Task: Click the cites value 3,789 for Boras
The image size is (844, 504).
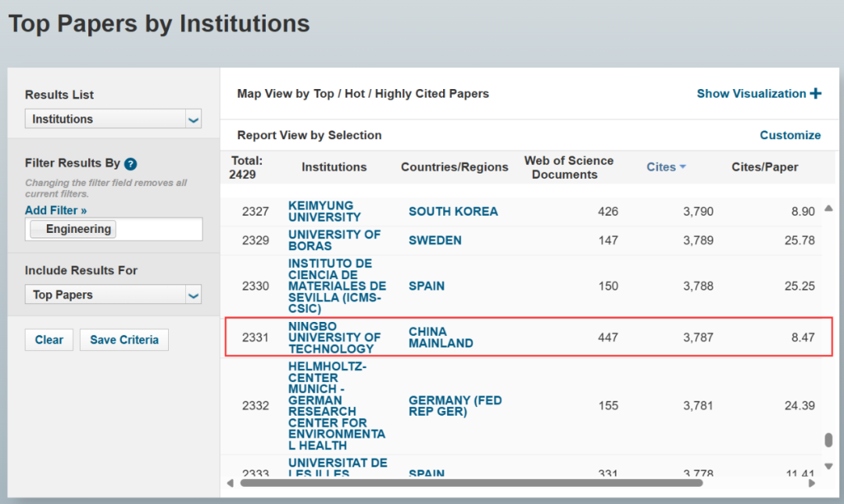Action: (698, 240)
